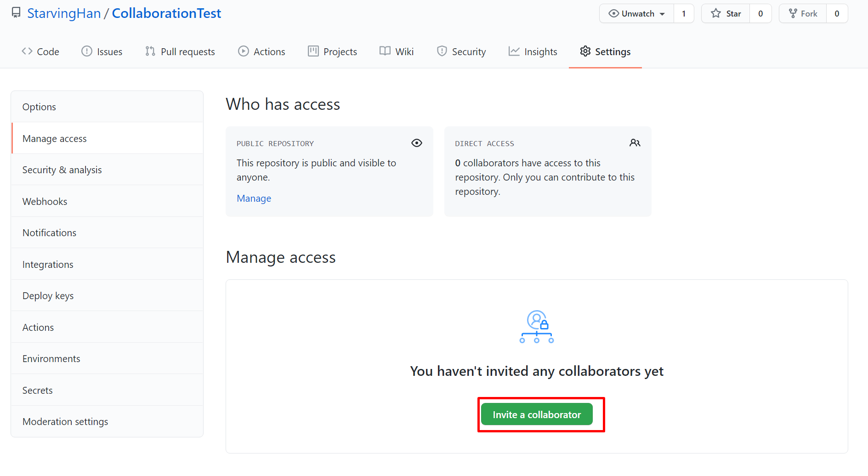Click the PUBLIC REPOSITORY card label
The width and height of the screenshot is (868, 476).
[275, 143]
